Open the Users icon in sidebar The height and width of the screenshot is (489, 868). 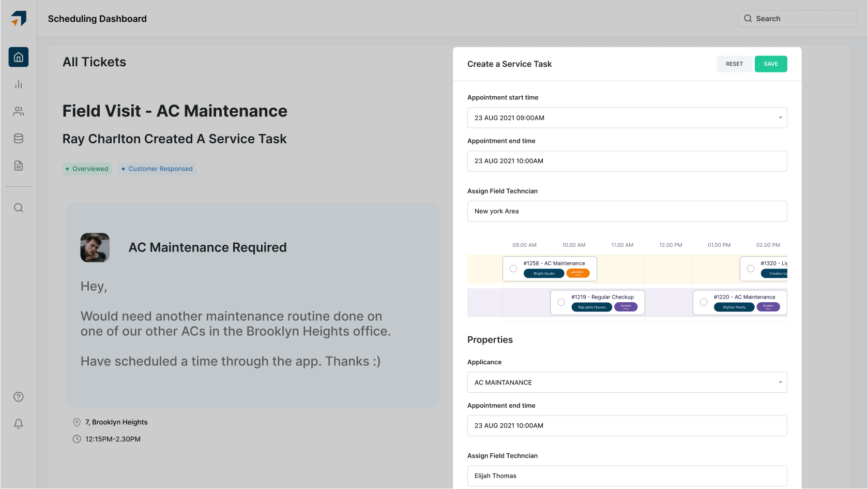tap(19, 111)
